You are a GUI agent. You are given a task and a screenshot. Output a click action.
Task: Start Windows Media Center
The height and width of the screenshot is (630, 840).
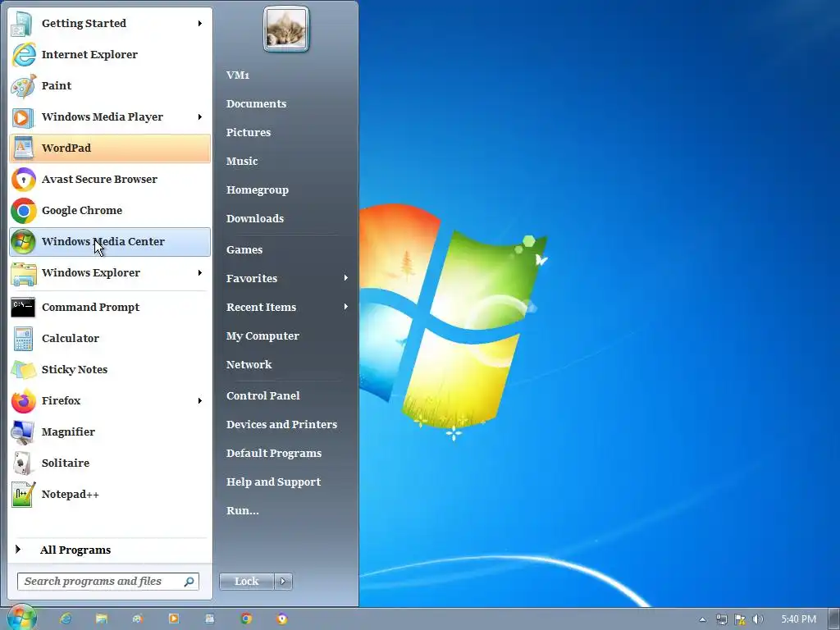(110, 242)
